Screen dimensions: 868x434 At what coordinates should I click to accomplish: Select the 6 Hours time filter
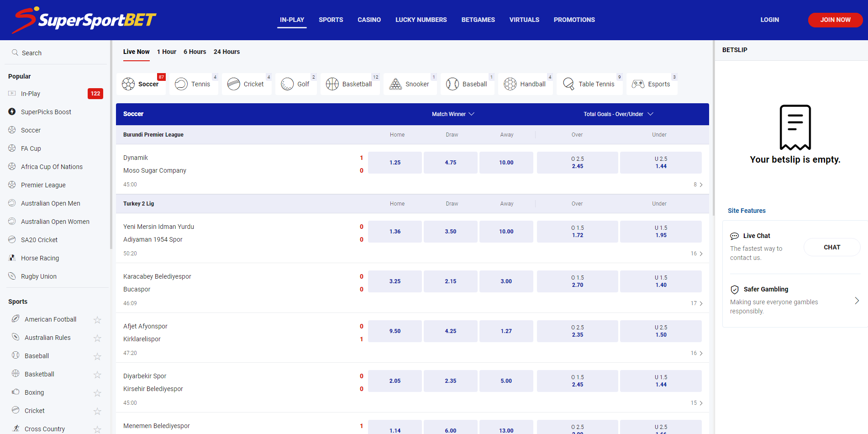[195, 52]
